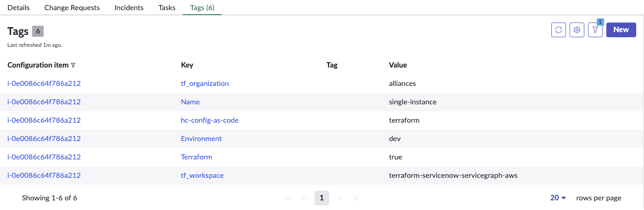644x210 pixels.
Task: Open the Tasks tab
Action: [x=167, y=8]
